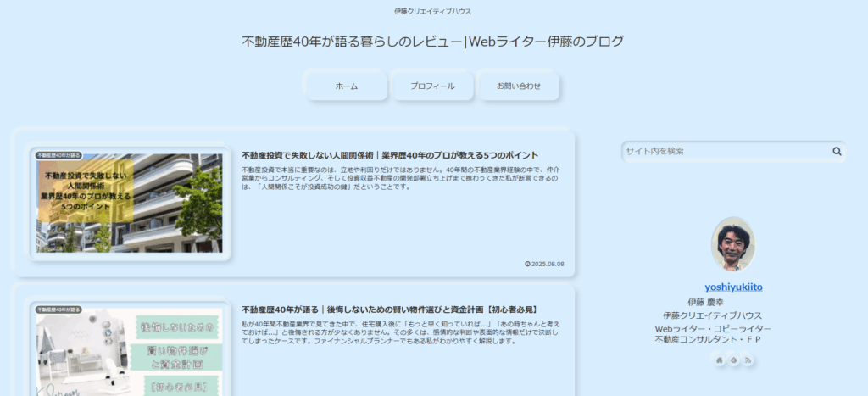Image resolution: width=868 pixels, height=396 pixels.
Task: Click the 2025.08.08 post date
Action: (x=545, y=264)
